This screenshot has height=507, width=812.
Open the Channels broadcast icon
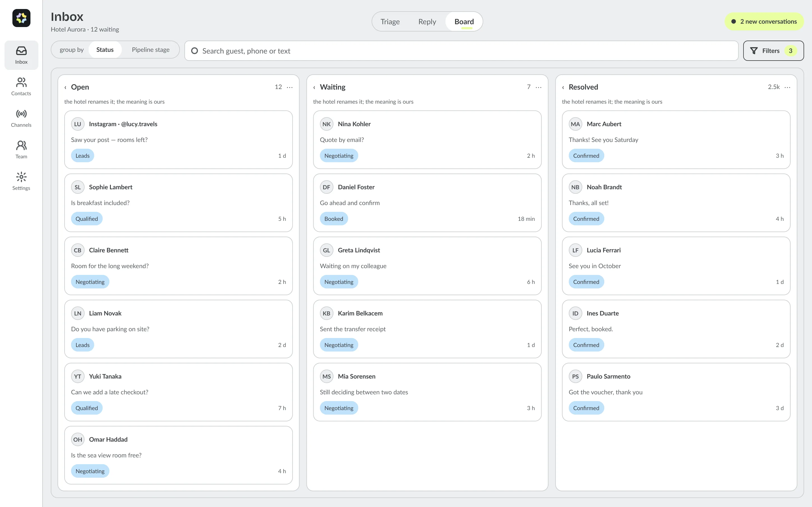[21, 118]
